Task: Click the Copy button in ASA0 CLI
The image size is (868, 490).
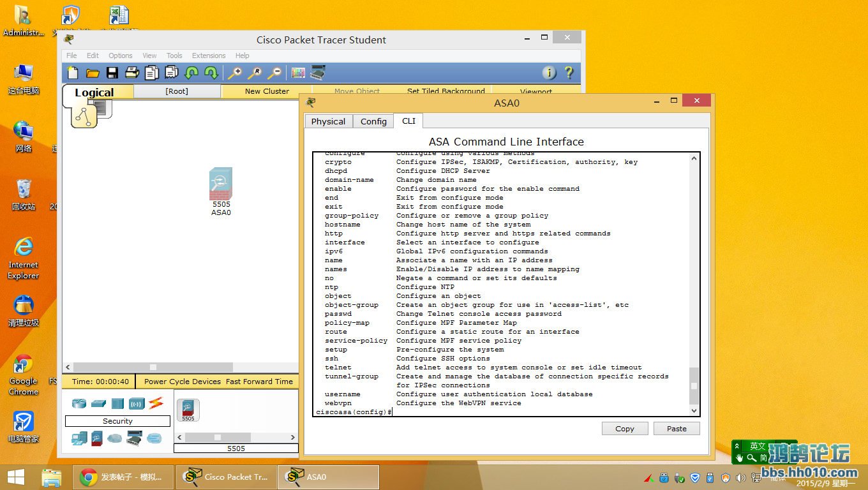Action: [625, 429]
